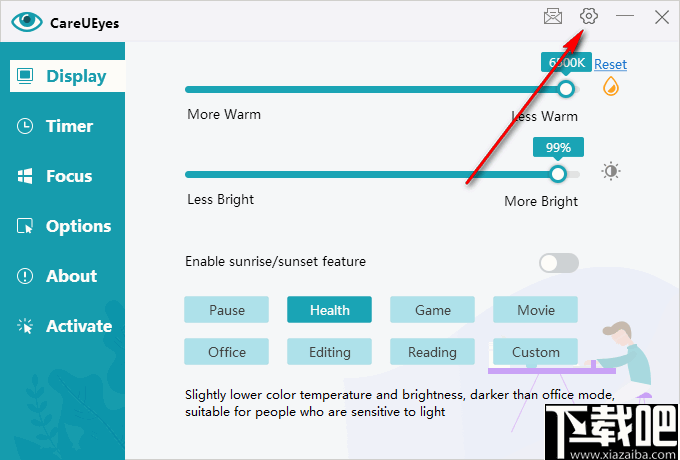Click the brightness contrast icon

tap(611, 171)
